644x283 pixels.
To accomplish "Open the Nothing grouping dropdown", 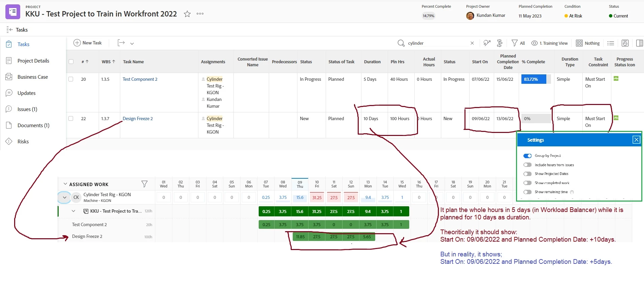I will [x=588, y=43].
